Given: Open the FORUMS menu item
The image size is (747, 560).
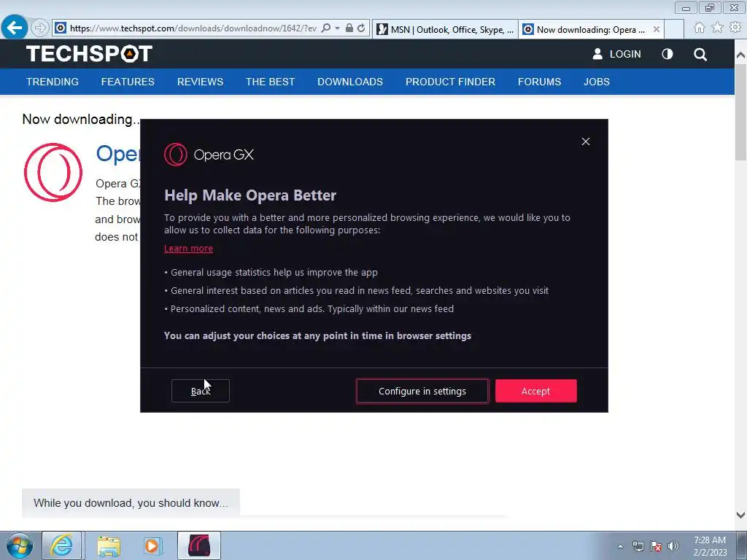Looking at the screenshot, I should (539, 82).
